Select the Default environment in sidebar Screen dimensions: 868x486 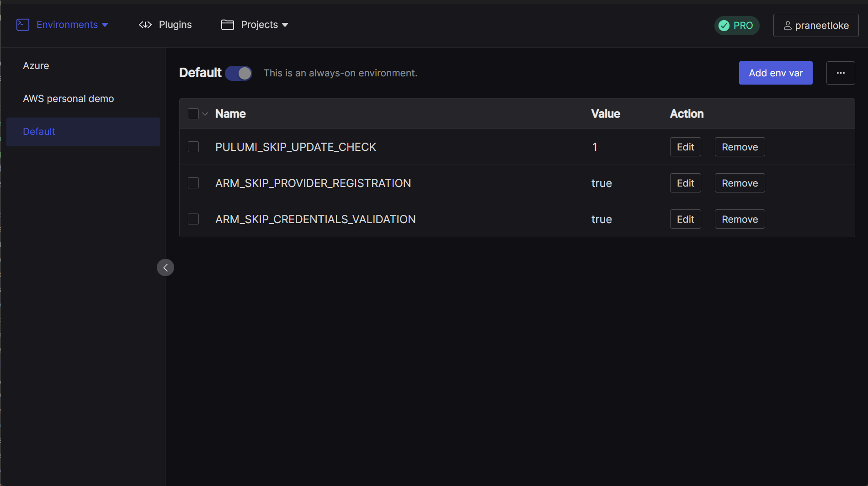click(x=39, y=132)
